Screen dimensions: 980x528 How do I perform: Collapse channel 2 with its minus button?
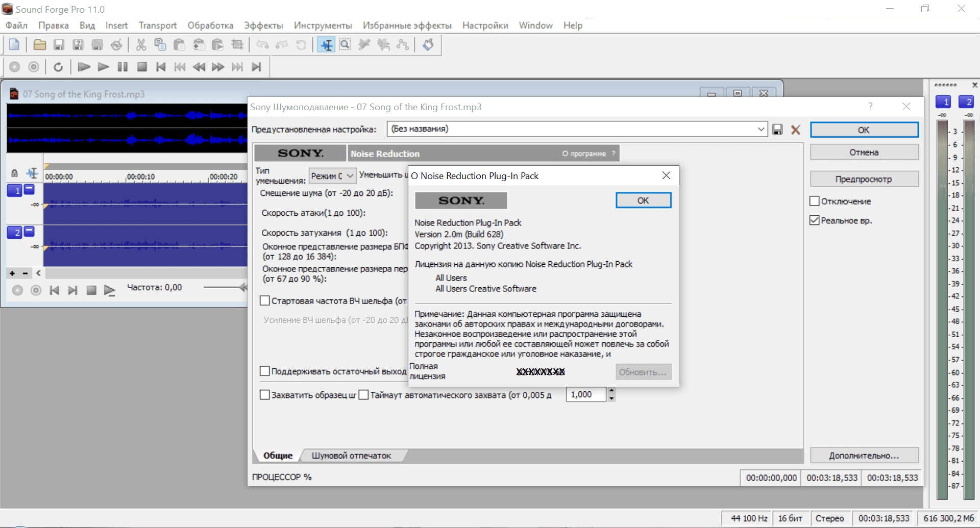tap(29, 231)
